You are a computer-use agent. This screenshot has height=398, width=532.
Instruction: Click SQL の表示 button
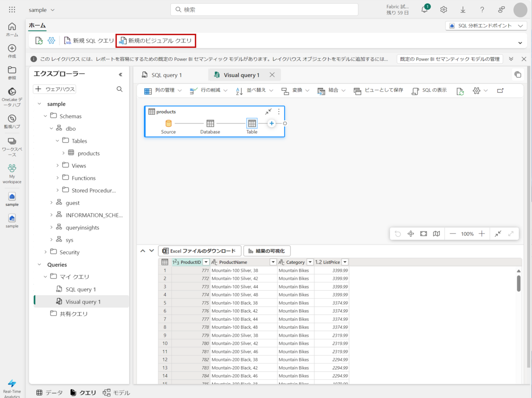(429, 90)
